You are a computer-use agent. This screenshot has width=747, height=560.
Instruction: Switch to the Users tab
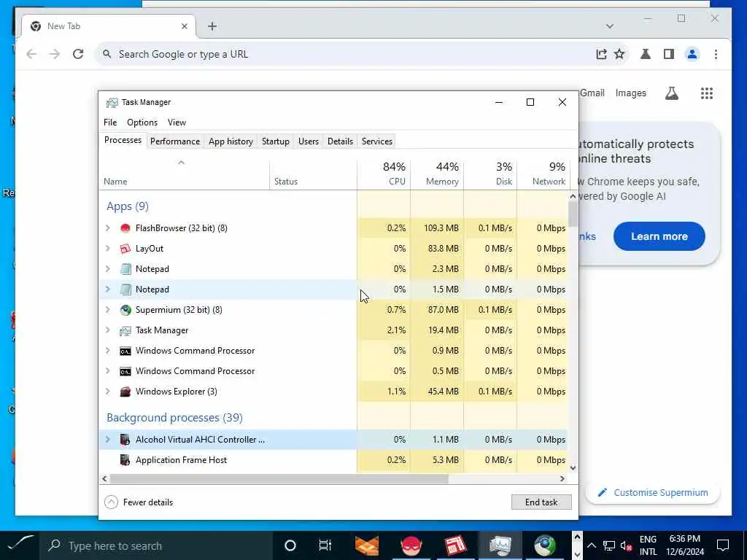tap(309, 141)
